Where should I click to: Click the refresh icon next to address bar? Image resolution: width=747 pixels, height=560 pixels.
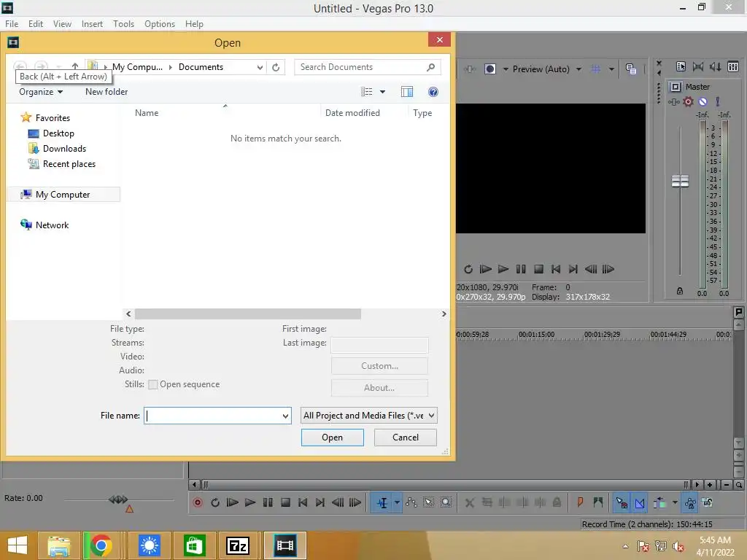coord(276,67)
